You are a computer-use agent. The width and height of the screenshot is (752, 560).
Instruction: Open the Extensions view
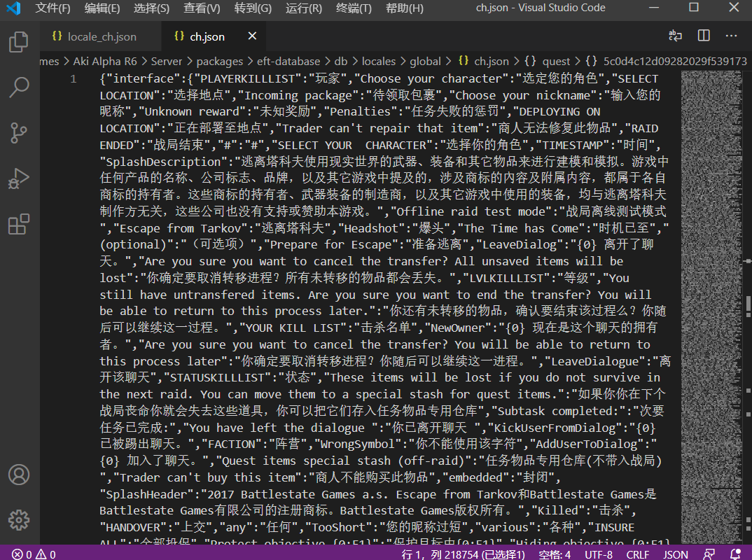(x=19, y=224)
